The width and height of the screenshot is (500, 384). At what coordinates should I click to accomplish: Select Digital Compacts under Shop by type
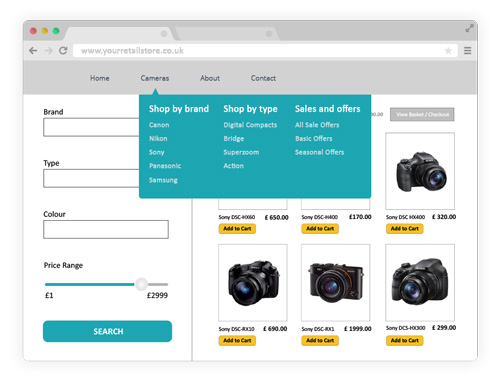pyautogui.click(x=250, y=125)
